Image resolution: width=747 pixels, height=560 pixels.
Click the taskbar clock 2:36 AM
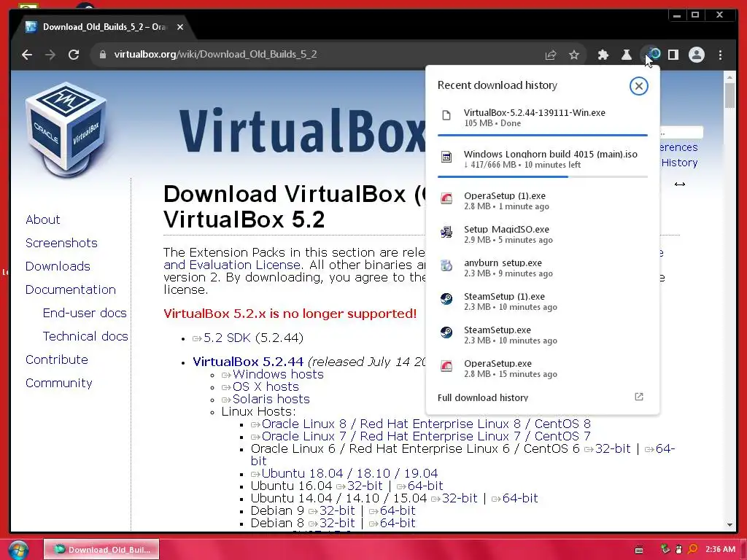pyautogui.click(x=720, y=549)
